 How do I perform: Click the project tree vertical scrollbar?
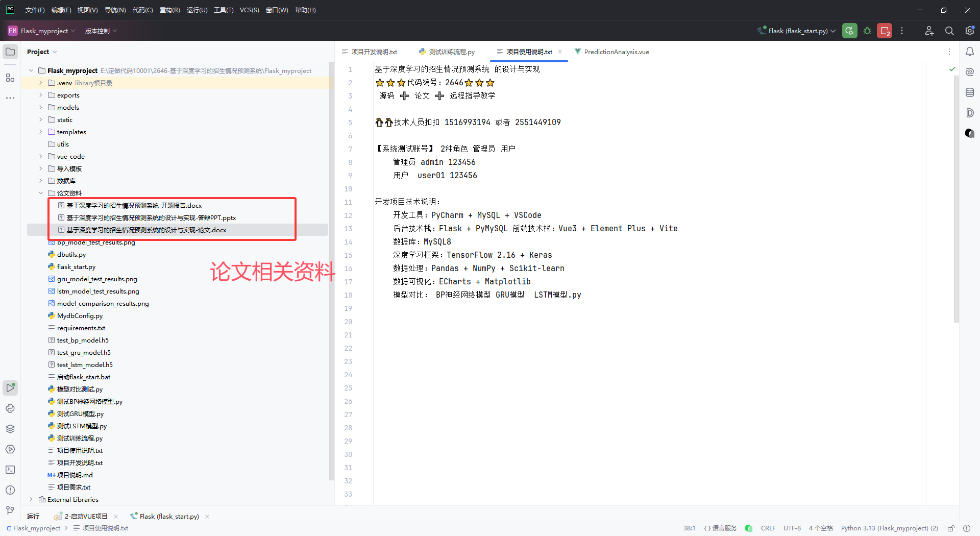(331, 271)
